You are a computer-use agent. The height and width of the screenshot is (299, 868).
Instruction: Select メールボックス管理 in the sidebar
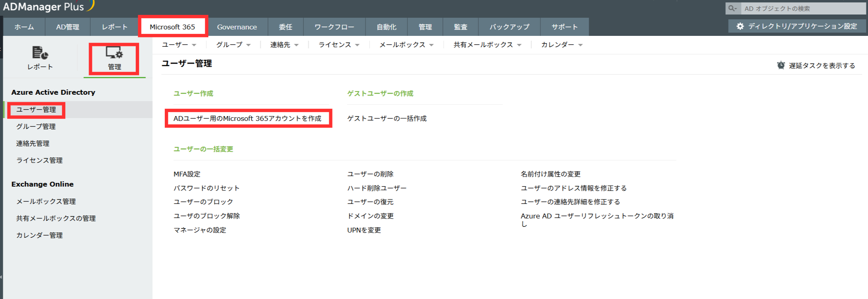point(46,201)
